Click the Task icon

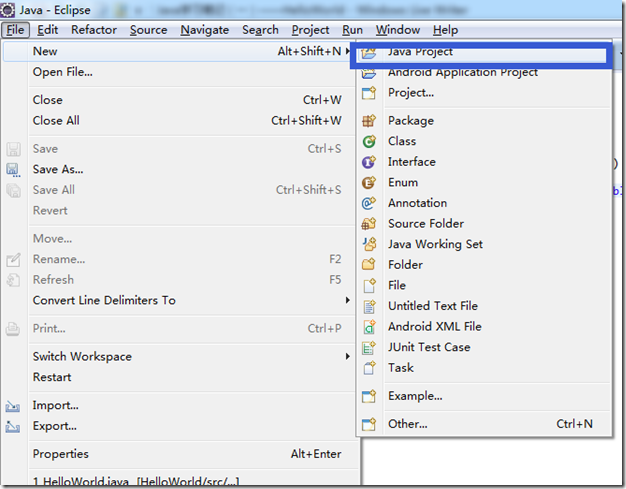[369, 368]
